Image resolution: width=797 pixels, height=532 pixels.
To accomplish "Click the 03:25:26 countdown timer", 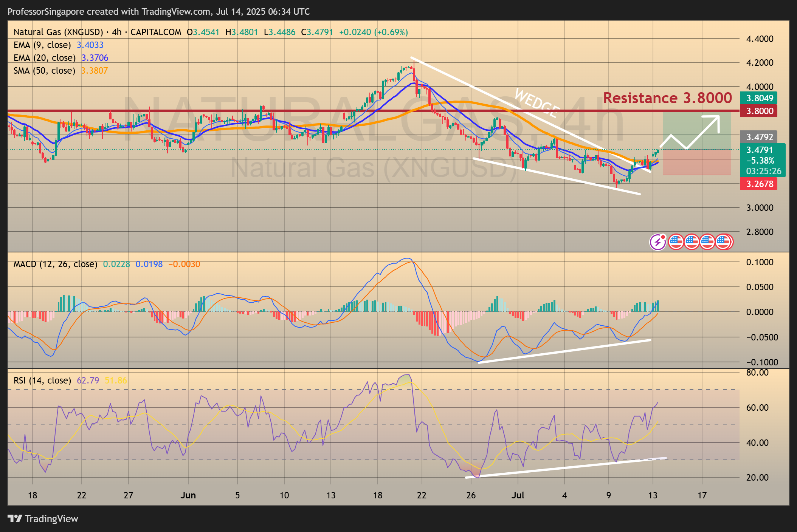I will click(763, 171).
